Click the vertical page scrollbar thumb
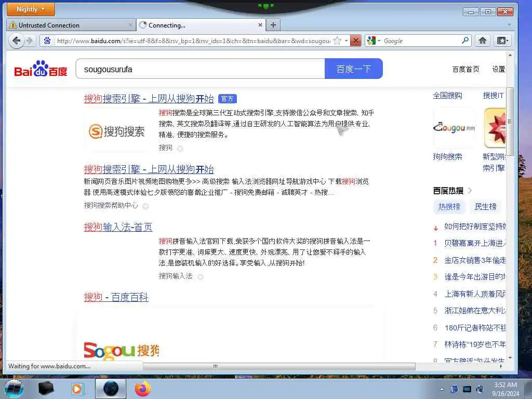532x399 pixels. coord(510,121)
